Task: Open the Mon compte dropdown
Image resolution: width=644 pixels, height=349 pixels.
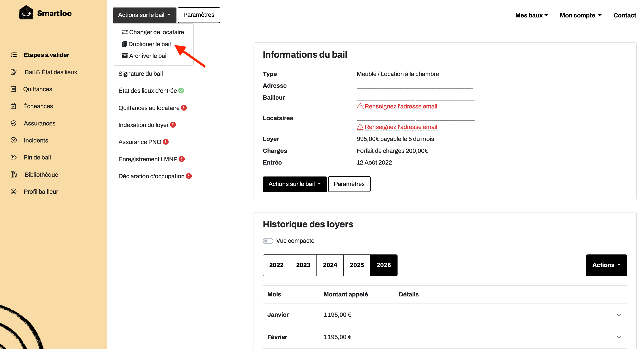Action: pyautogui.click(x=580, y=15)
